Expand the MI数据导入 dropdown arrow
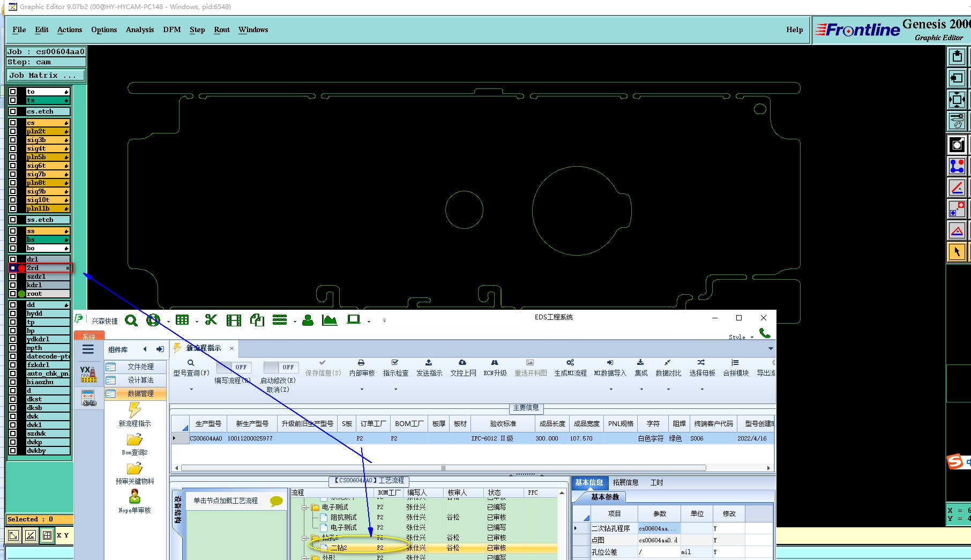Viewport: 971px width, 560px height. pos(610,390)
